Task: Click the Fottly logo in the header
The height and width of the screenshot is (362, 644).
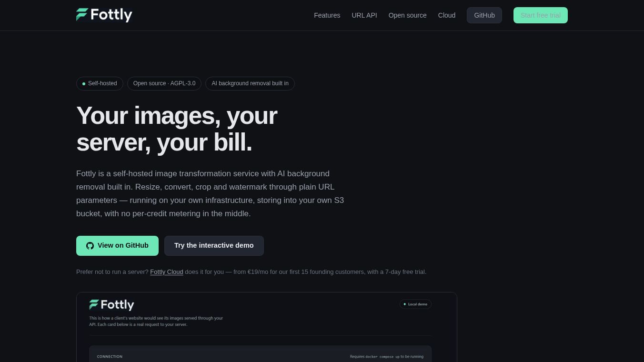Action: click(x=104, y=15)
